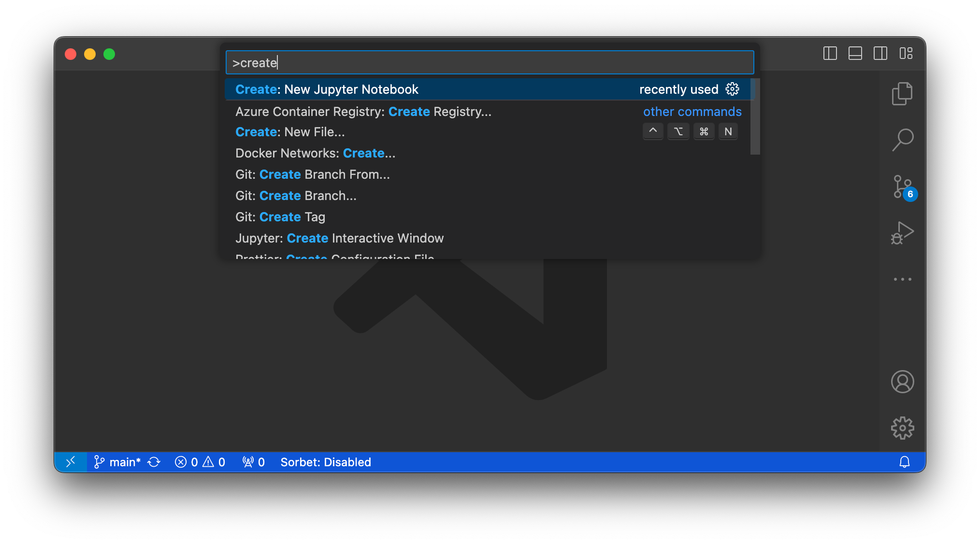Click the notifications bell in status bar
980x544 pixels.
[904, 462]
